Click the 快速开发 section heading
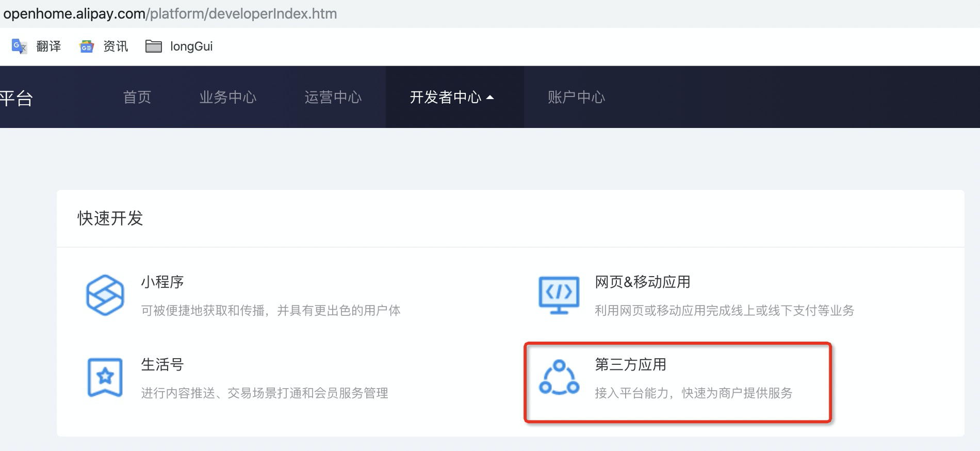This screenshot has width=980, height=451. tap(110, 218)
